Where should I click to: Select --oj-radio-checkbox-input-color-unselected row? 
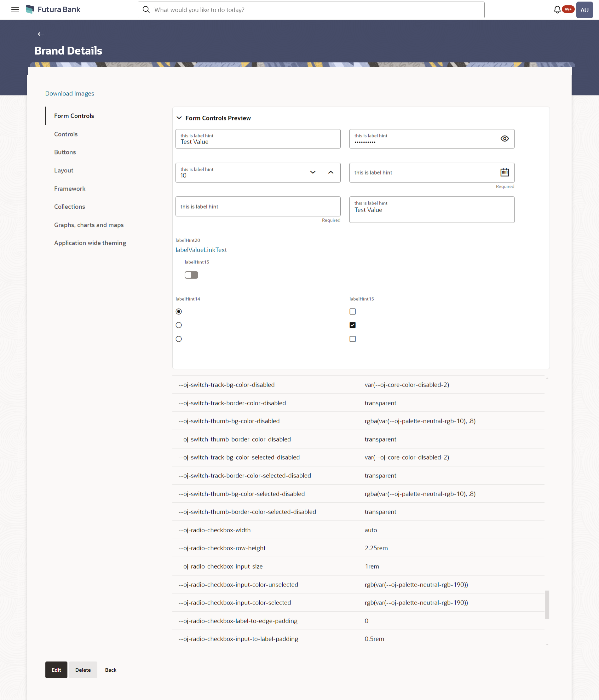click(358, 584)
